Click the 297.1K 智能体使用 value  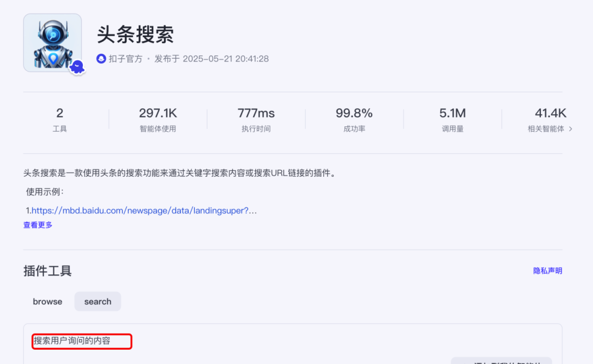point(158,113)
